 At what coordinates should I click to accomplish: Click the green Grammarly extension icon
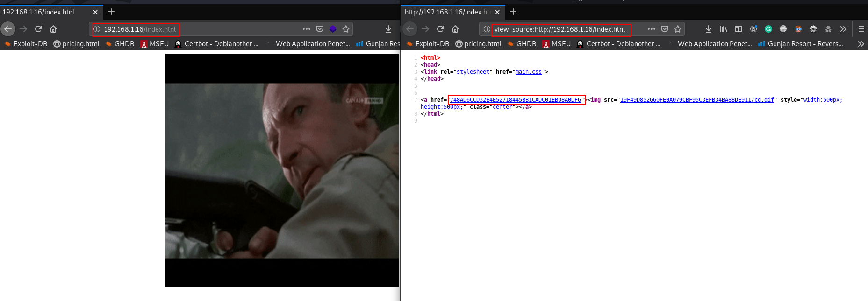click(x=768, y=29)
